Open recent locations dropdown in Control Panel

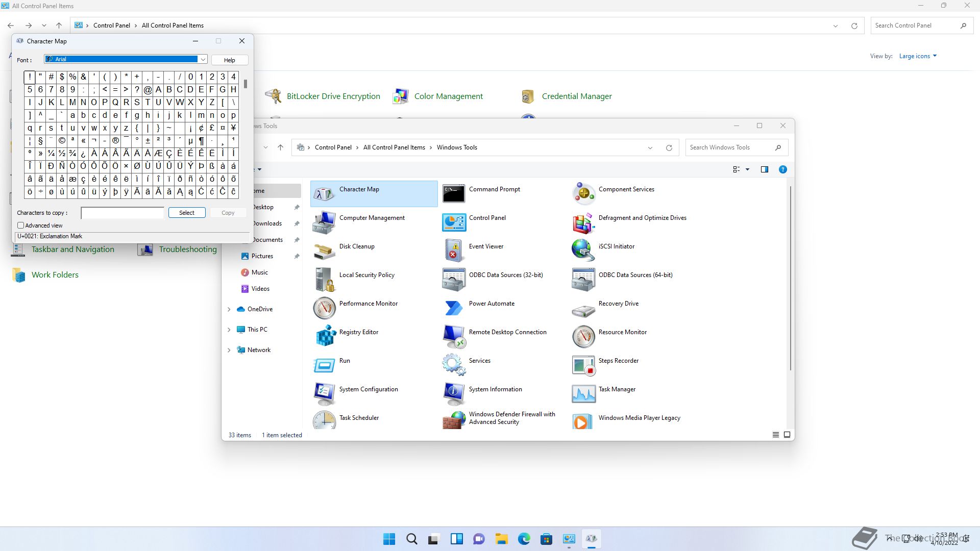coord(44,26)
